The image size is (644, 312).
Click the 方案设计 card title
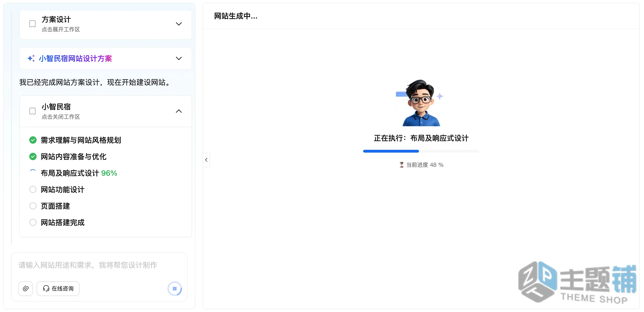[56, 19]
